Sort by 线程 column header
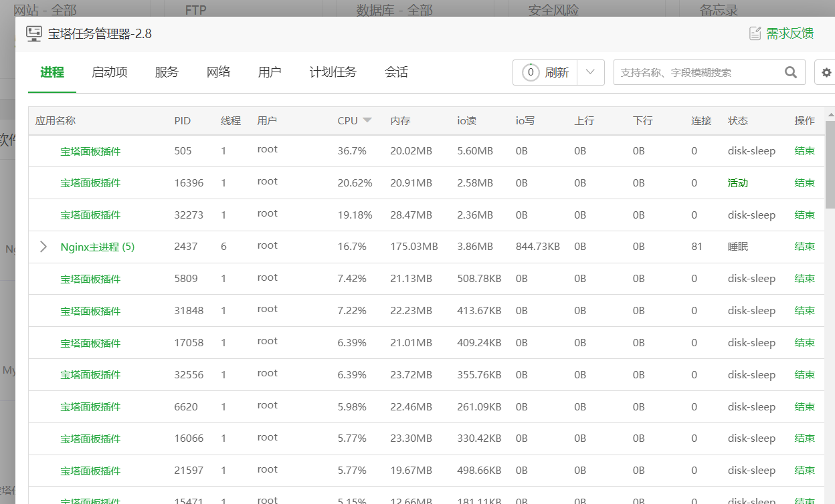835x504 pixels. pyautogui.click(x=231, y=121)
